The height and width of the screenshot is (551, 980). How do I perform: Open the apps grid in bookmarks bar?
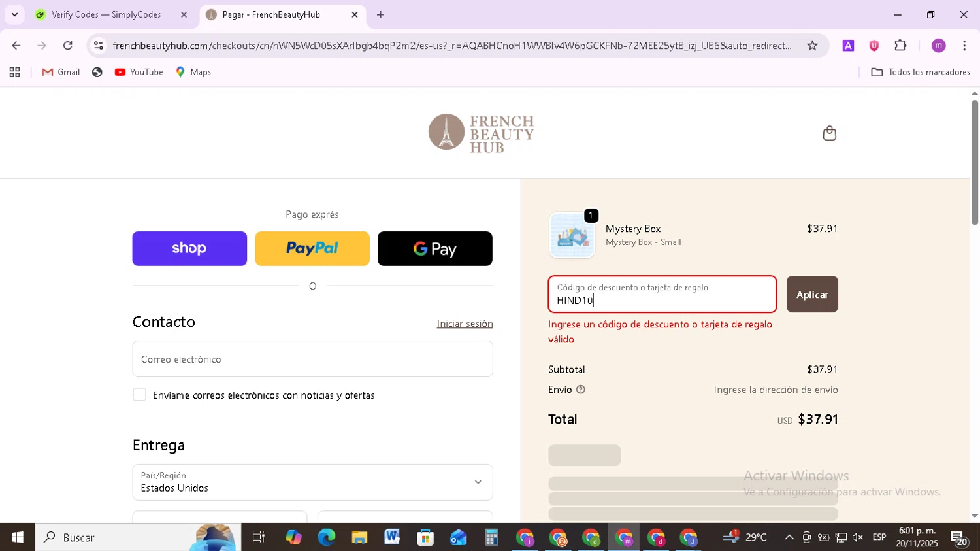click(14, 72)
